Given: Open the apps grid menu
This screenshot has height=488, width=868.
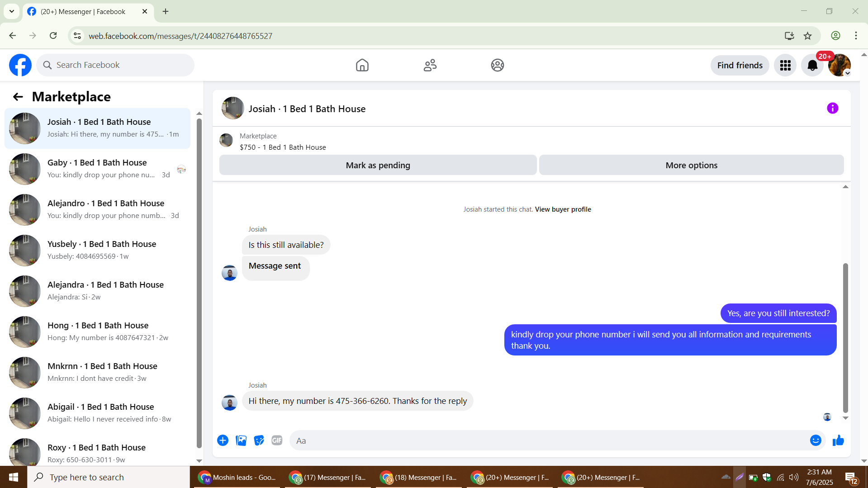Looking at the screenshot, I should [x=785, y=65].
